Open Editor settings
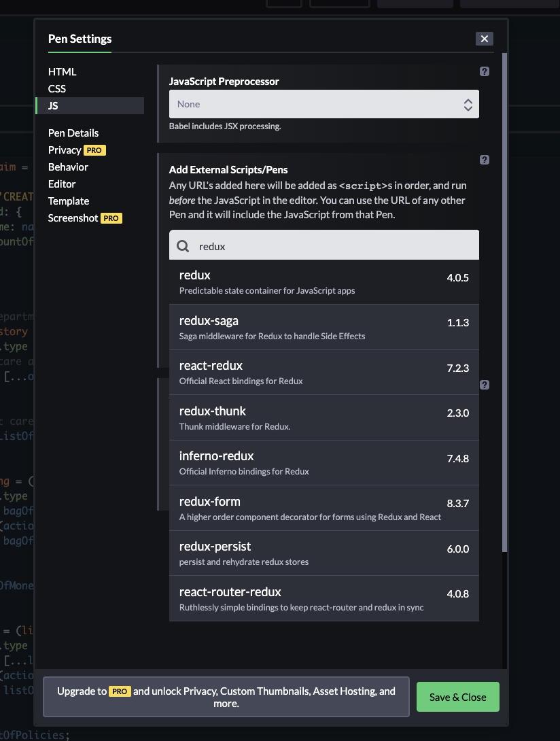 click(x=62, y=184)
